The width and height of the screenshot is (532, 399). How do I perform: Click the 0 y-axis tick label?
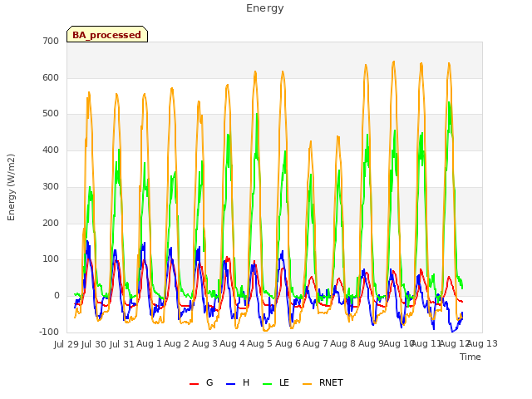tap(57, 296)
